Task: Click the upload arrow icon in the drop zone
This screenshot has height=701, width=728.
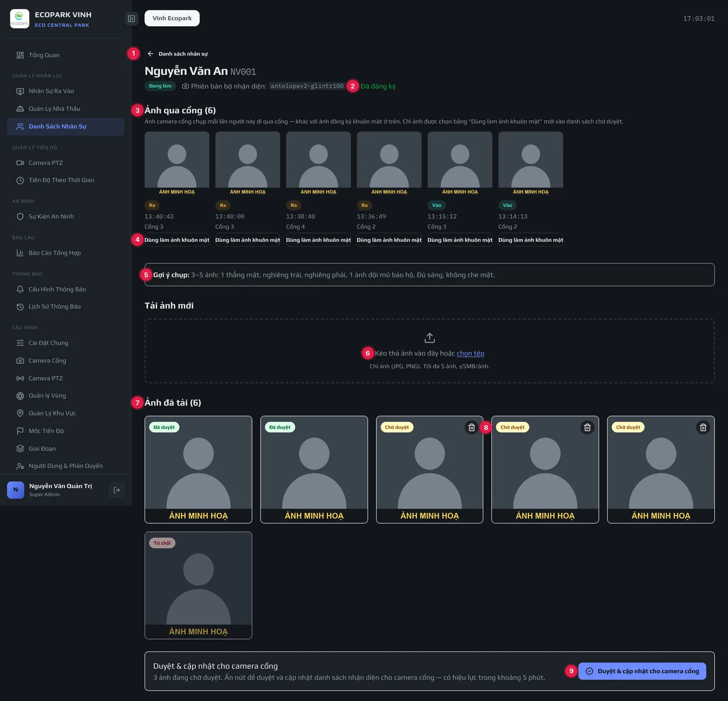Action: (x=430, y=338)
